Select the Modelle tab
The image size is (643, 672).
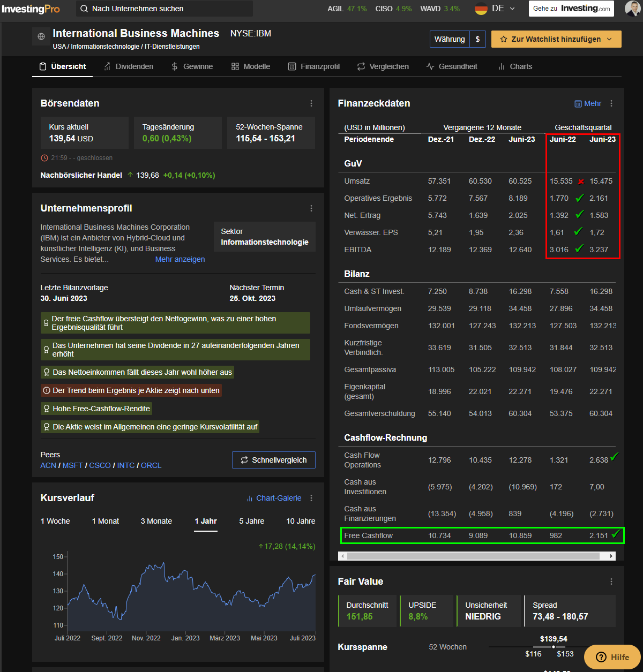251,66
